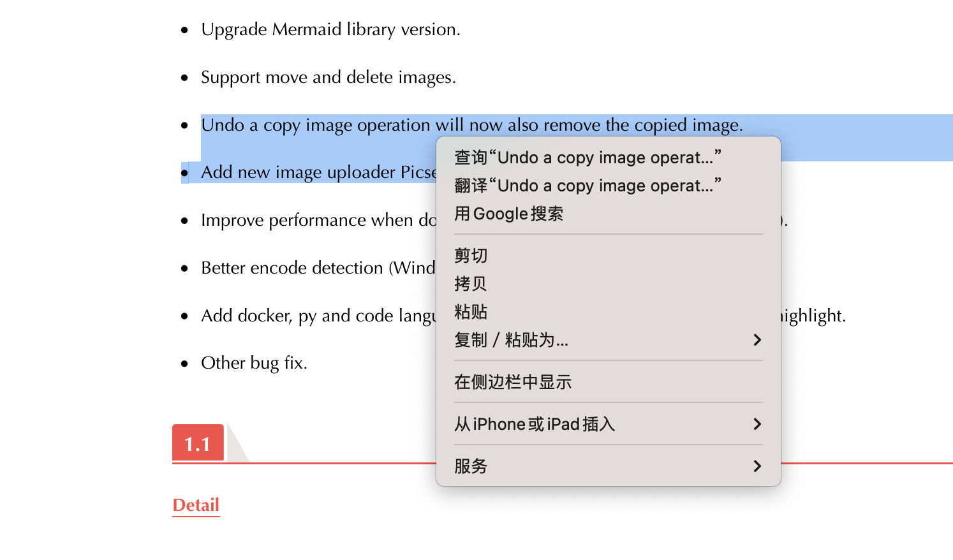Viewport: 953px width, 560px height.
Task: Cut selection using 剪切
Action: point(470,256)
